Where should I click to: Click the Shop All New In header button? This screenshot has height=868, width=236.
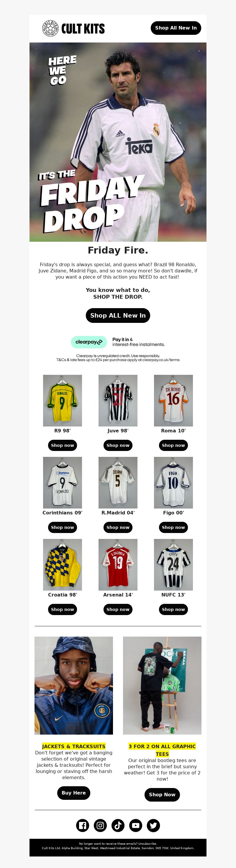[x=176, y=28]
